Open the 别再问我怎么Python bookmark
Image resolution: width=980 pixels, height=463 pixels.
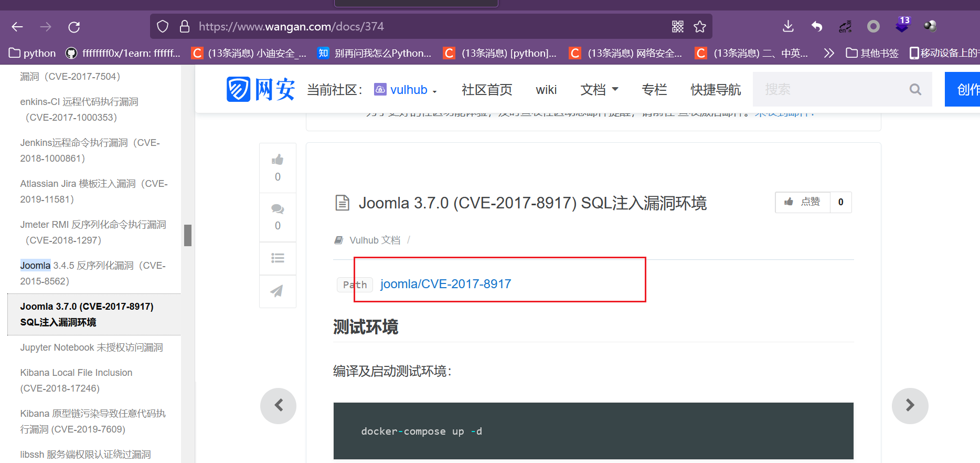pos(375,53)
